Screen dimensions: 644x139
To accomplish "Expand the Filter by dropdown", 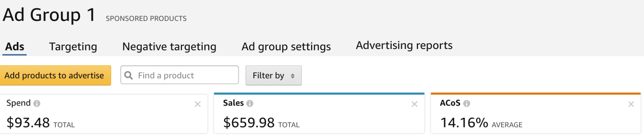I will point(273,76).
